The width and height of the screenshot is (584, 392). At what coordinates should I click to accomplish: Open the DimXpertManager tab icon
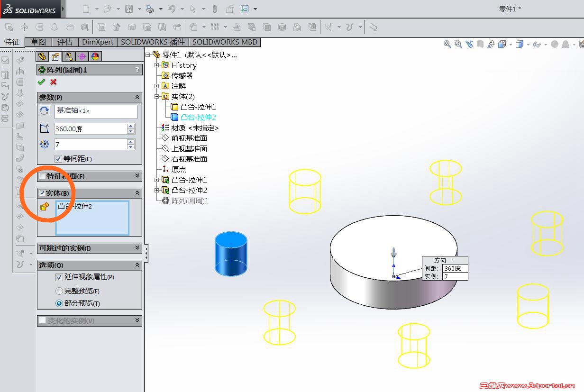point(82,56)
